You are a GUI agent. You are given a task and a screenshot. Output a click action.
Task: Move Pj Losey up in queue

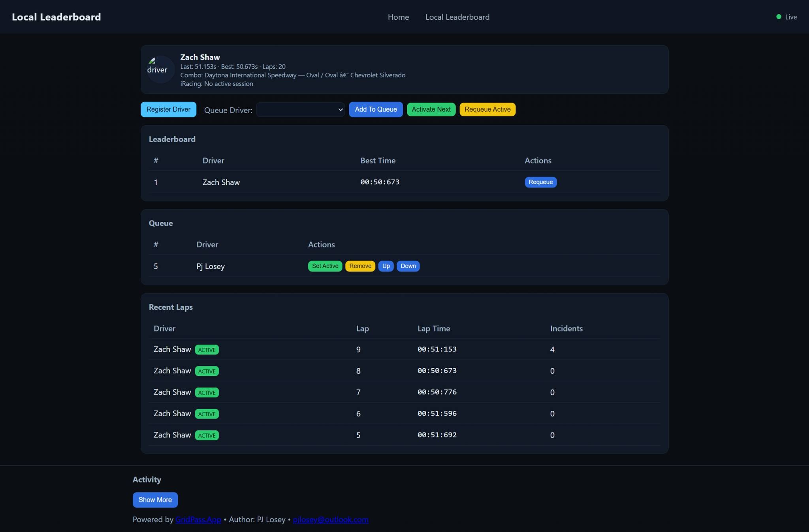pyautogui.click(x=386, y=266)
